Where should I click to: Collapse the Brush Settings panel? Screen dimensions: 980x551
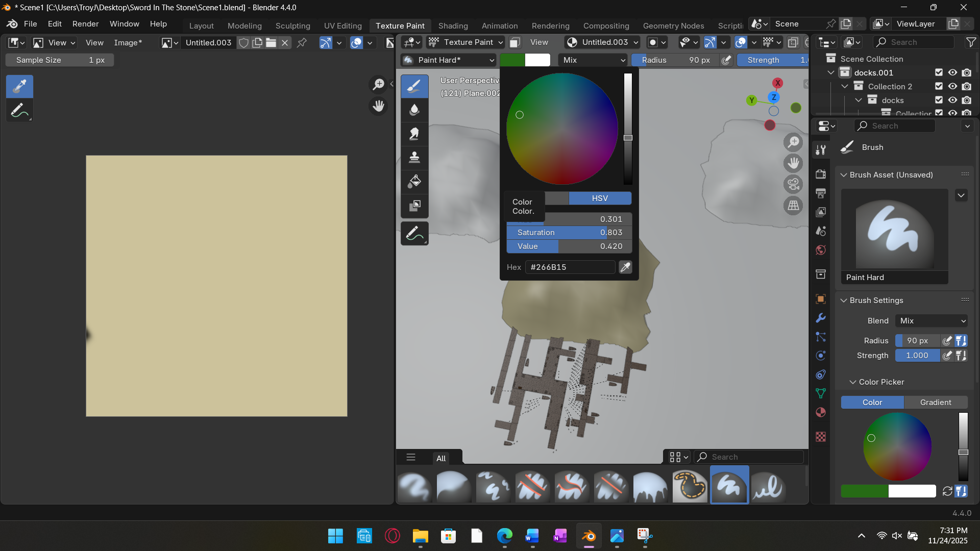[844, 300]
